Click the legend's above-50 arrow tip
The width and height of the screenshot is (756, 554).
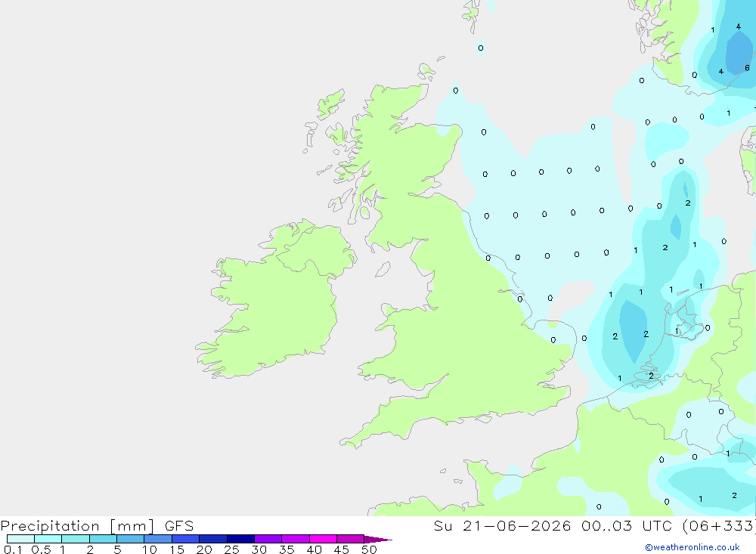click(379, 540)
